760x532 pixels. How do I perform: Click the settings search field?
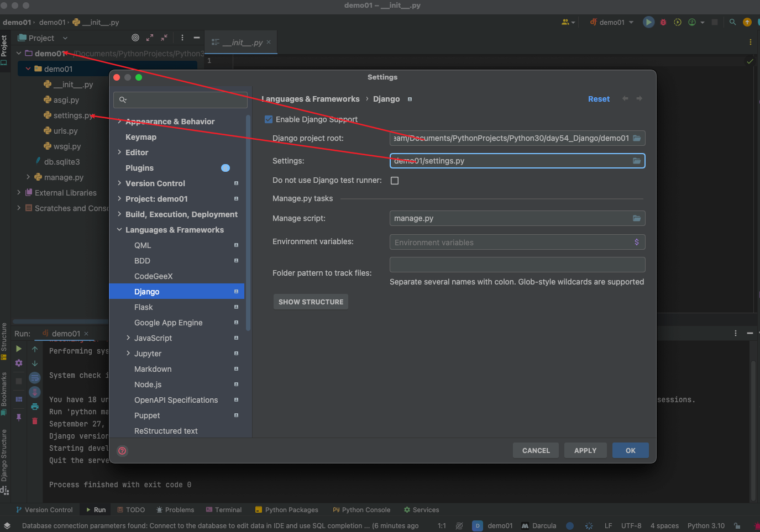180,99
